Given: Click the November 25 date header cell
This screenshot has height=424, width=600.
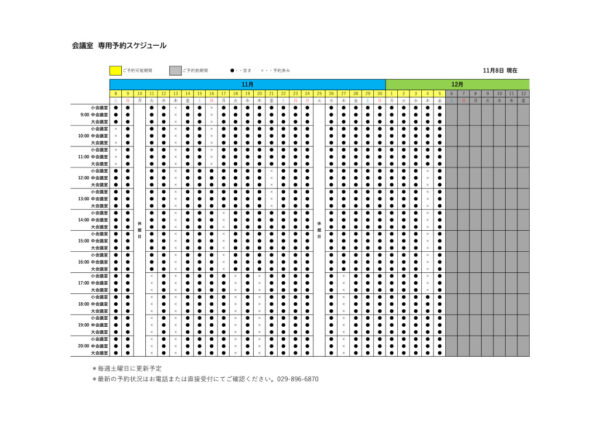Looking at the screenshot, I should [x=320, y=93].
